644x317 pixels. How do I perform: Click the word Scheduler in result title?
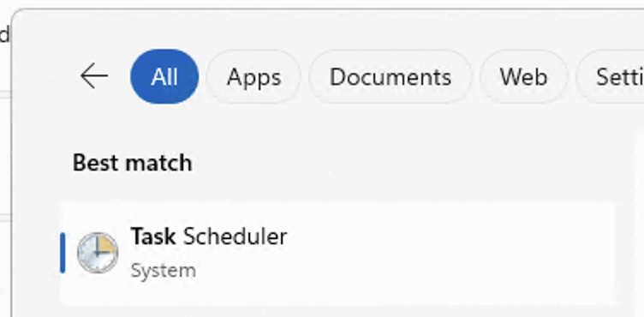[235, 236]
